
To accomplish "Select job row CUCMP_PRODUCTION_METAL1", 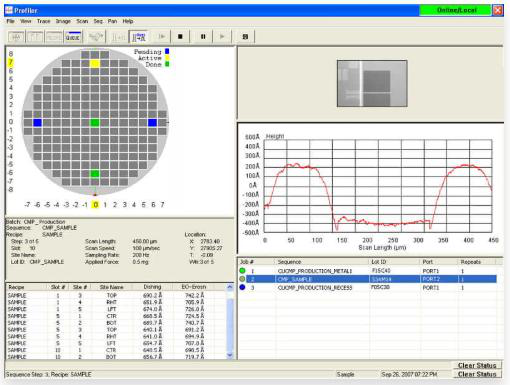I will point(368,271).
